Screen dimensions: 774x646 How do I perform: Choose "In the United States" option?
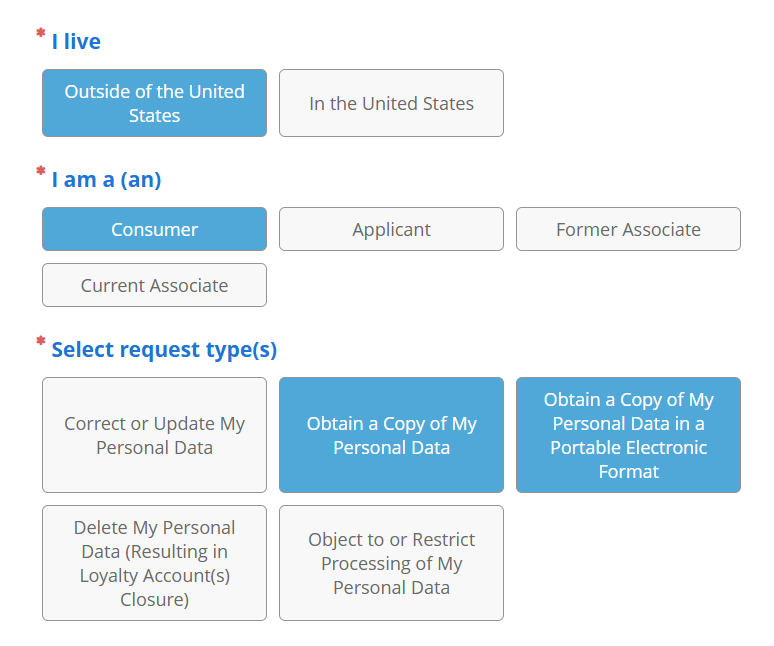click(391, 103)
